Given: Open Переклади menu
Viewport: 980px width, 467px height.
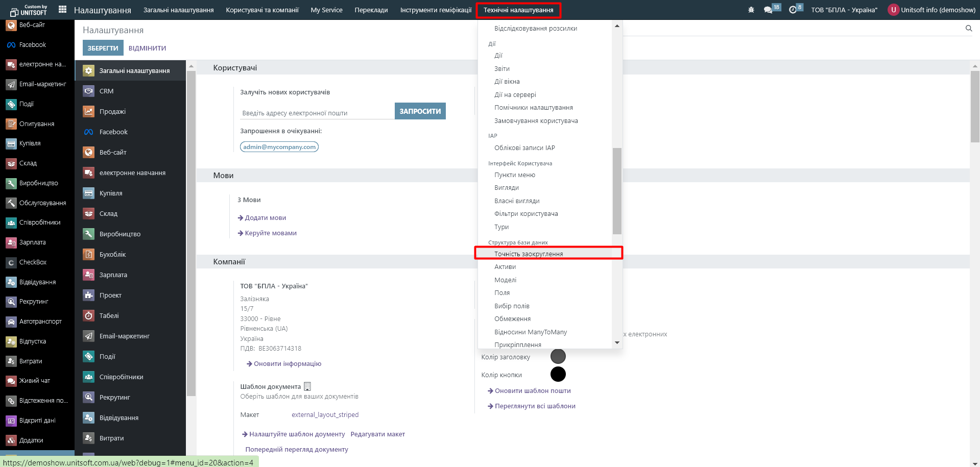Looking at the screenshot, I should [371, 10].
